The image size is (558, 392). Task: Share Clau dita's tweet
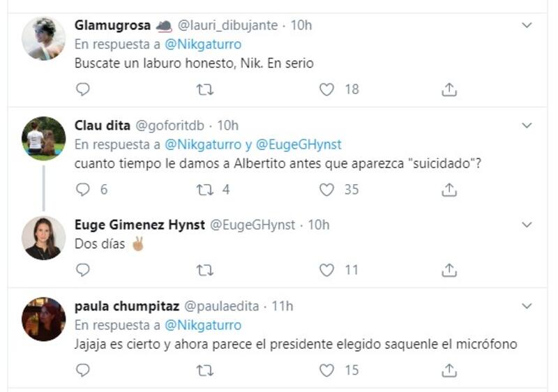tap(449, 190)
